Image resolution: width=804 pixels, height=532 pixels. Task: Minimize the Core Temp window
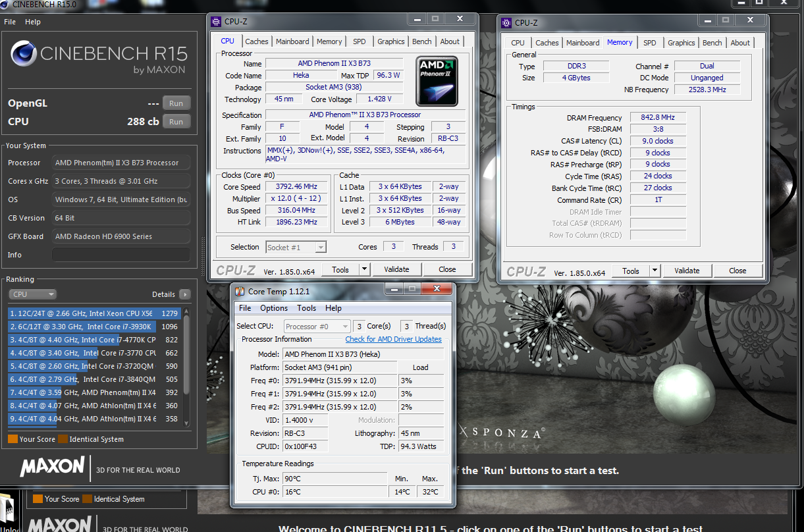pos(393,289)
